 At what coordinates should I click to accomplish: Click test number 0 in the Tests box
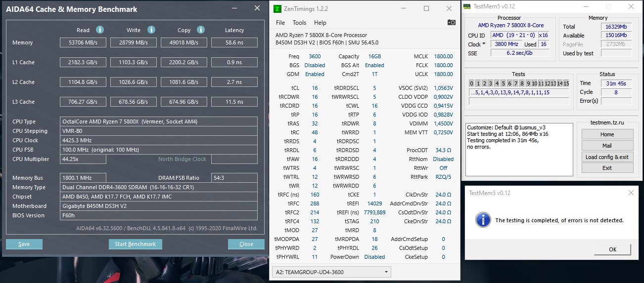[472, 83]
